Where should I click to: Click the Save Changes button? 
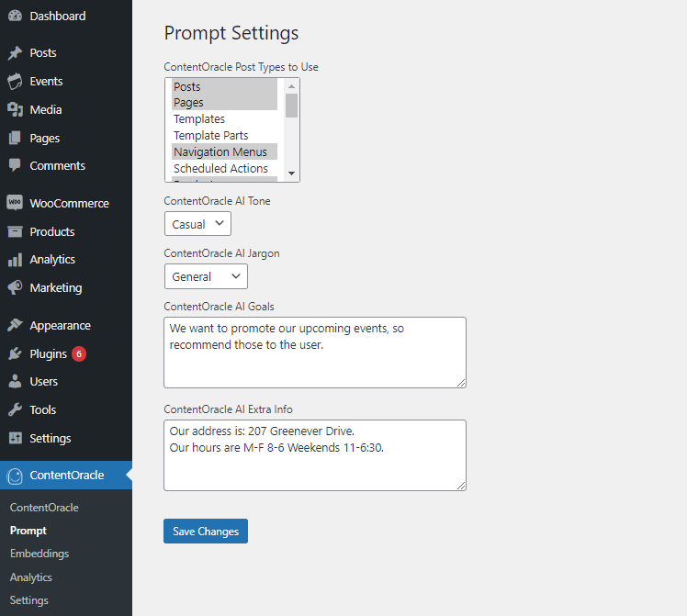pos(206,531)
